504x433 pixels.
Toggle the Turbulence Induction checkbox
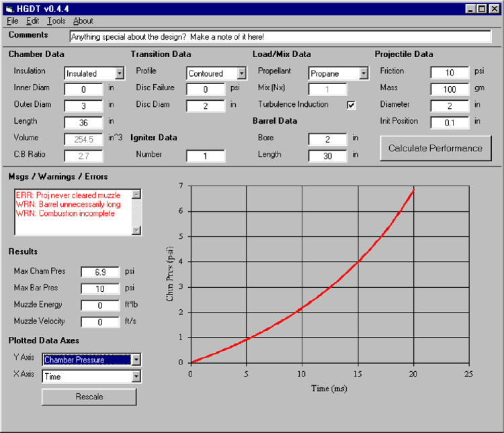[351, 105]
